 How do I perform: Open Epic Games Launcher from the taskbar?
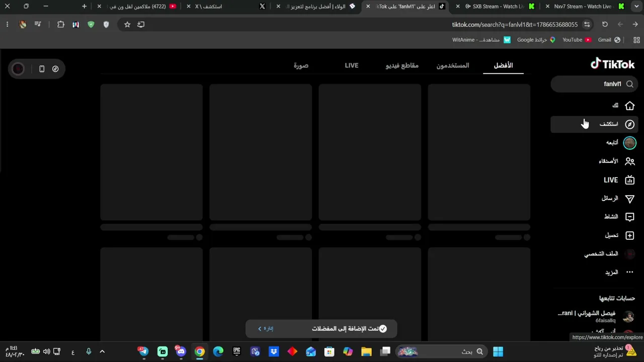pyautogui.click(x=236, y=351)
